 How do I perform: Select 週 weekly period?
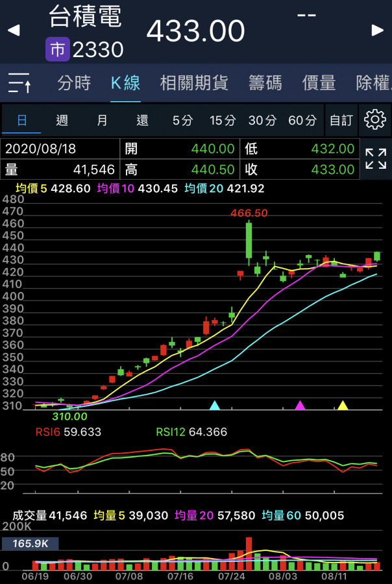62,120
